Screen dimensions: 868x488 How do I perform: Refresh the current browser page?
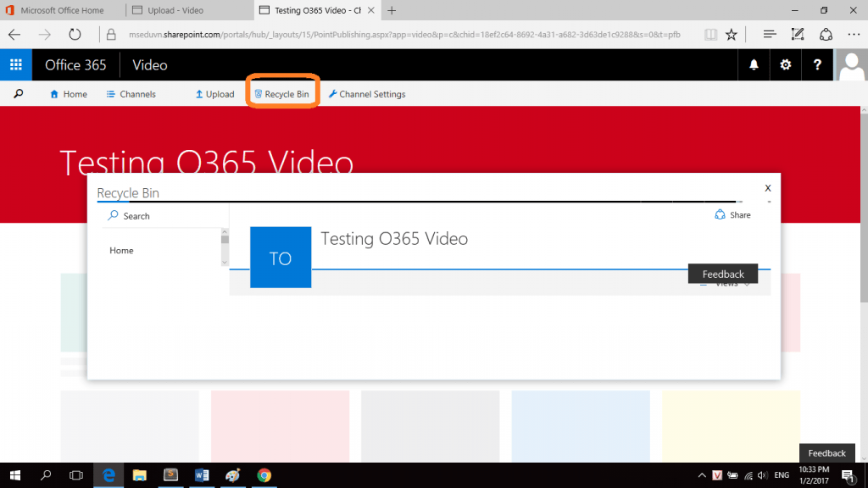tap(75, 34)
